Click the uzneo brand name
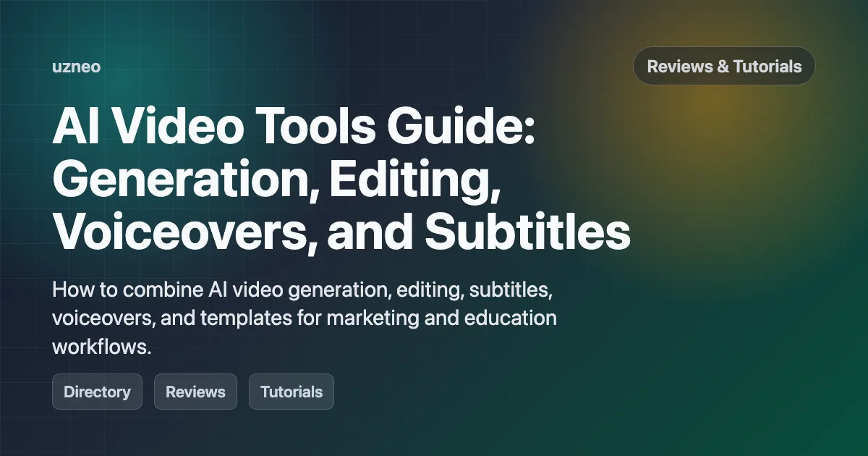This screenshot has width=868, height=456. coord(76,67)
